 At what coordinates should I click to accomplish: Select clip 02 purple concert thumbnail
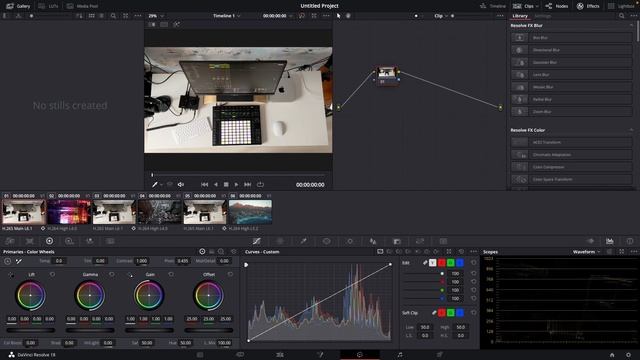(x=69, y=212)
